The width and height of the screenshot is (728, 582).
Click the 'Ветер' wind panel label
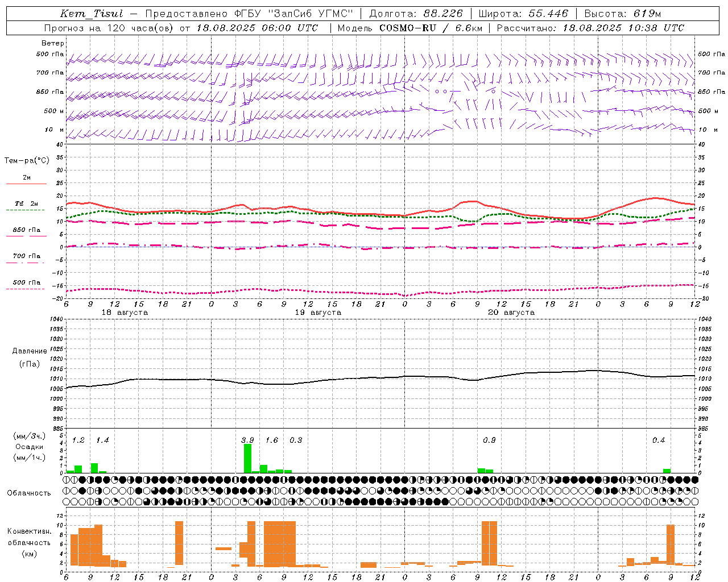pos(53,43)
